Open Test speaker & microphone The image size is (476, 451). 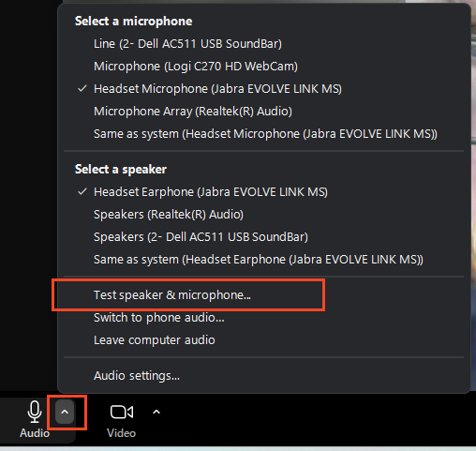pyautogui.click(x=263, y=295)
